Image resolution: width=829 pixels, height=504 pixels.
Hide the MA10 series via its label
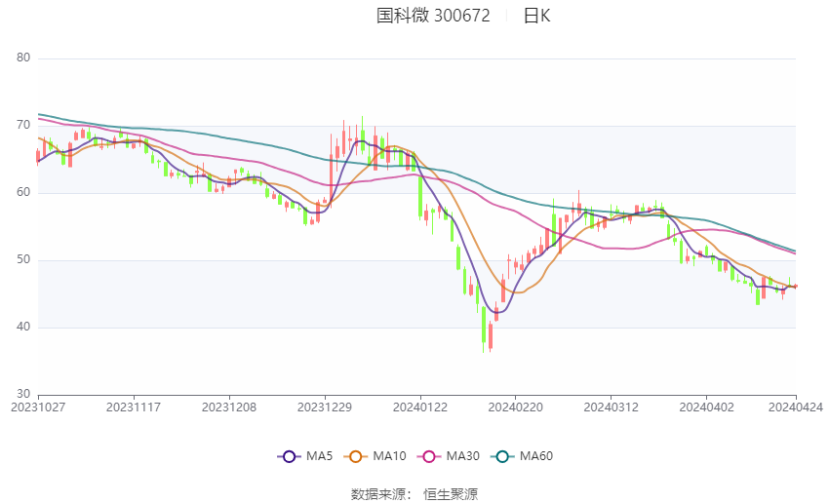(x=389, y=456)
